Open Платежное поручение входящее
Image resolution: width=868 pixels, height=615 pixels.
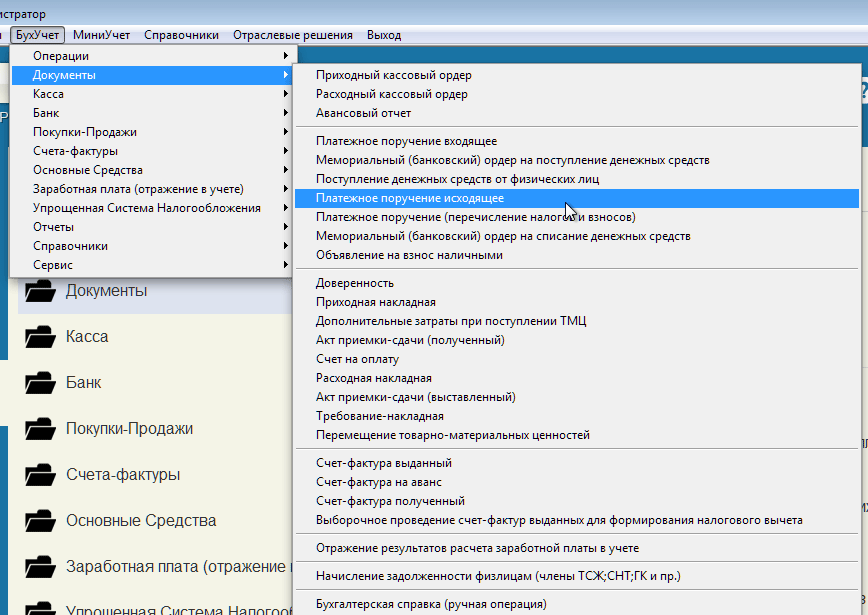[x=577, y=141]
